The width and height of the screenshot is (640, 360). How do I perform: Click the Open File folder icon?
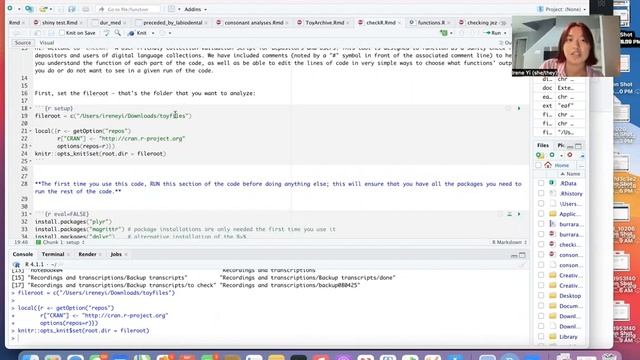(43, 9)
